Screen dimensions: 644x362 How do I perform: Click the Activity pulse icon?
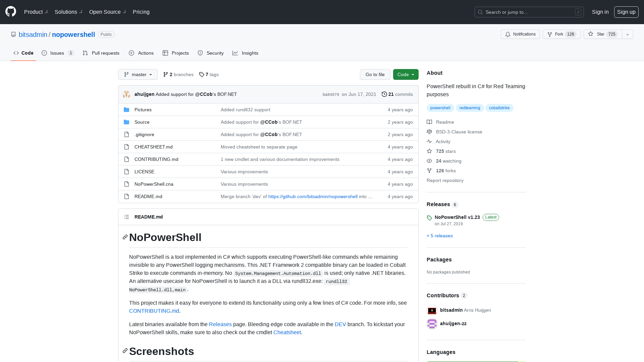tap(429, 141)
